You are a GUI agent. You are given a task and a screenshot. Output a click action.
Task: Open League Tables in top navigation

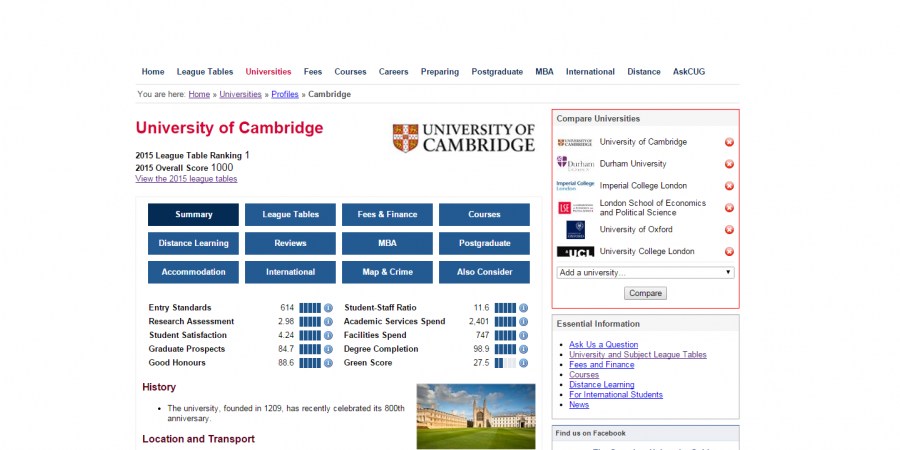tap(205, 72)
